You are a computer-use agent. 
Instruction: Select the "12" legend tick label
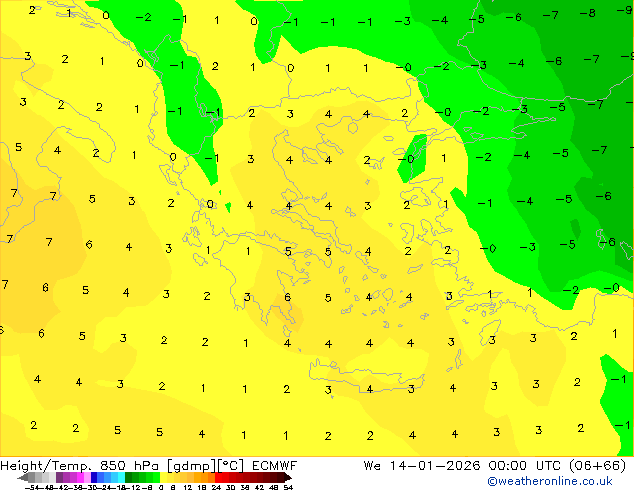point(188,488)
